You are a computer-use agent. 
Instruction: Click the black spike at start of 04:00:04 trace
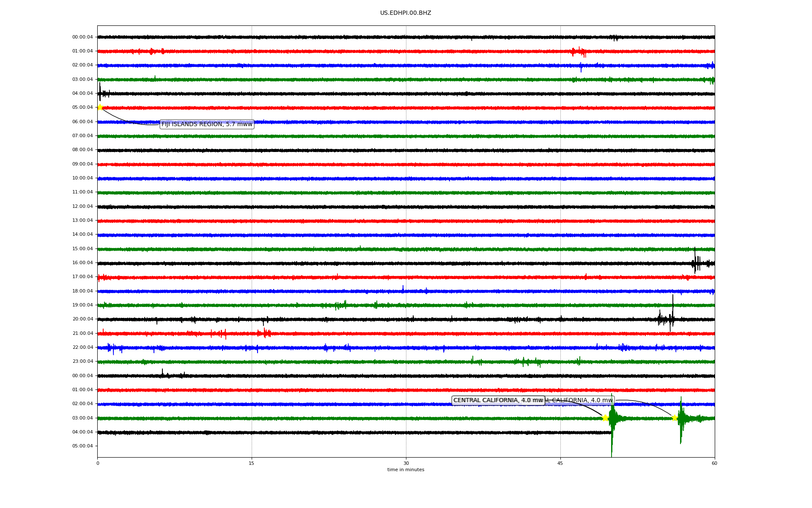100,91
